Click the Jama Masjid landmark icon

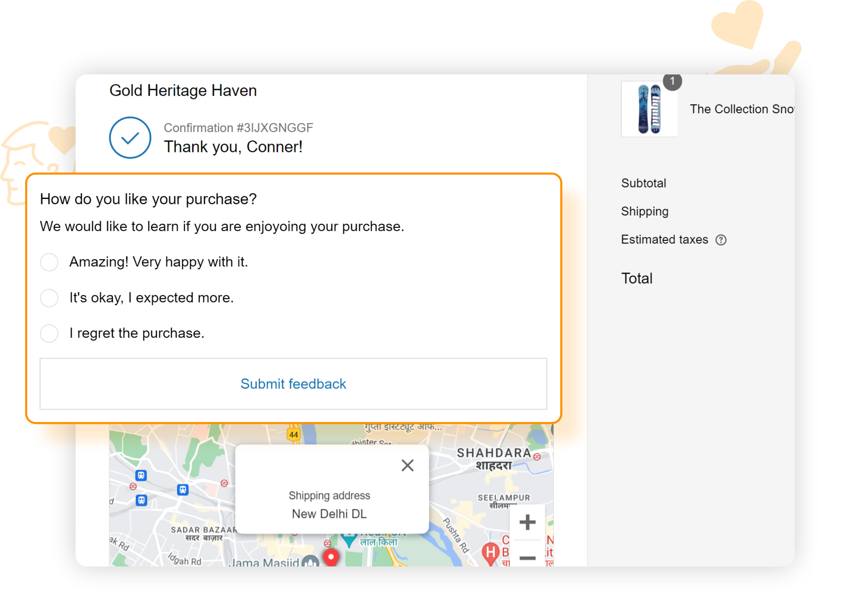point(310,561)
